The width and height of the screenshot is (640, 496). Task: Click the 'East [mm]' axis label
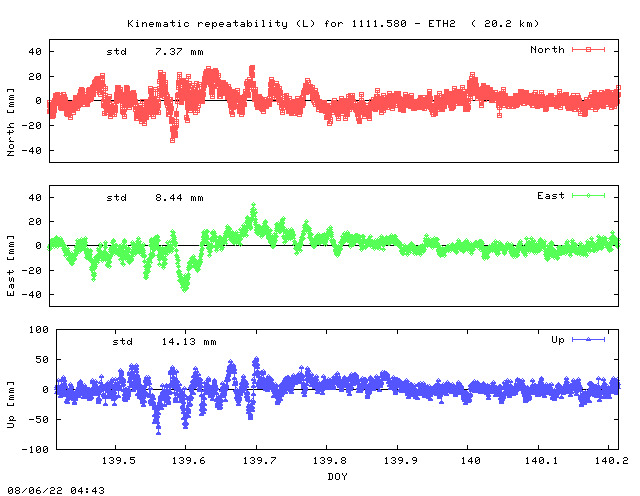[x=11, y=266]
